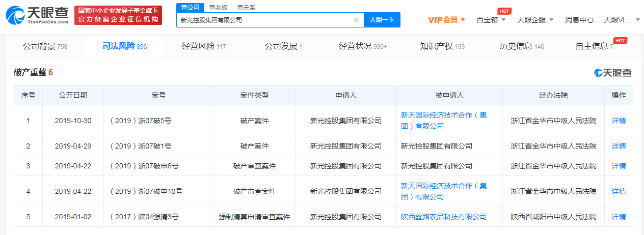Select the 查公司 search tab

(191, 7)
